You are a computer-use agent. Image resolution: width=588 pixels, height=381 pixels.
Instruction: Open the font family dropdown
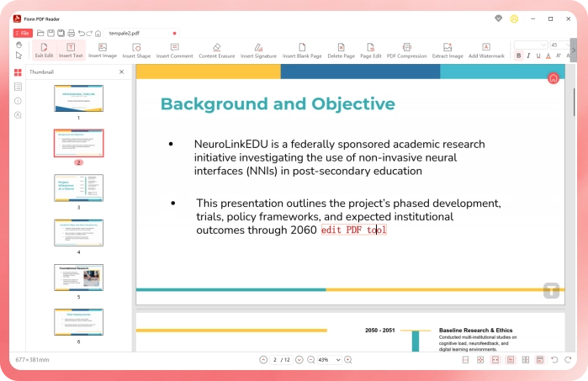[531, 45]
